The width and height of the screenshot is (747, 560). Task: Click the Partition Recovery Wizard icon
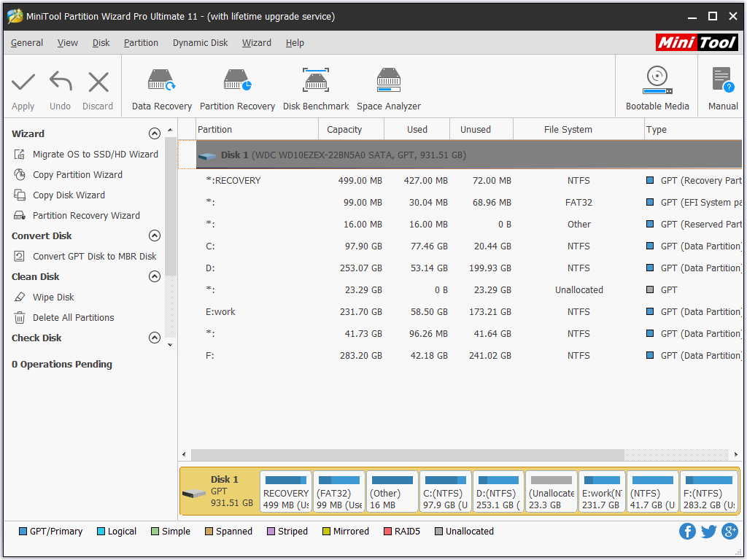[20, 216]
